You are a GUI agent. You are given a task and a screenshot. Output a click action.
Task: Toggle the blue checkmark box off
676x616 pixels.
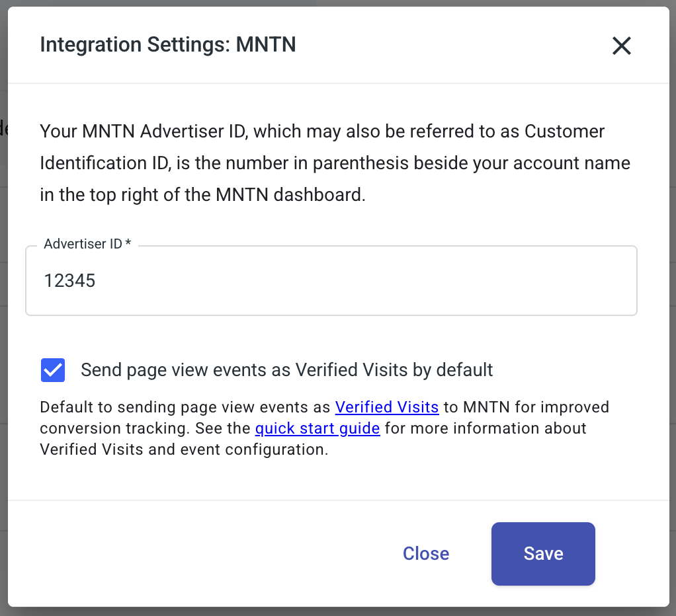(x=53, y=370)
